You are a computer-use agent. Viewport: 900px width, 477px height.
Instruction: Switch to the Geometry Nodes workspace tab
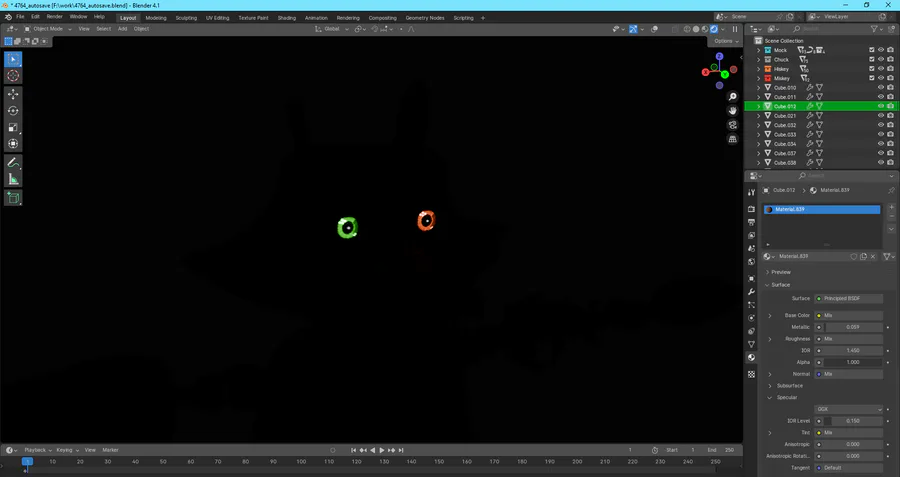click(x=425, y=18)
